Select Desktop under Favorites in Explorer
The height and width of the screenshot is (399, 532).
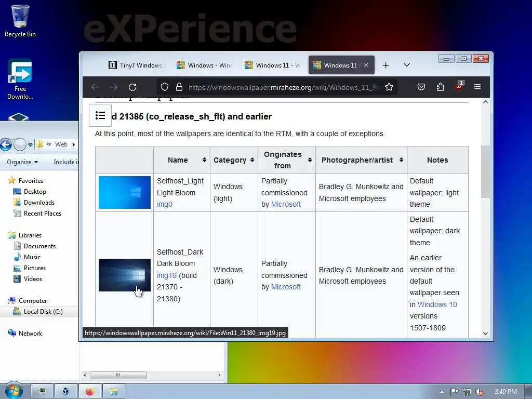35,192
